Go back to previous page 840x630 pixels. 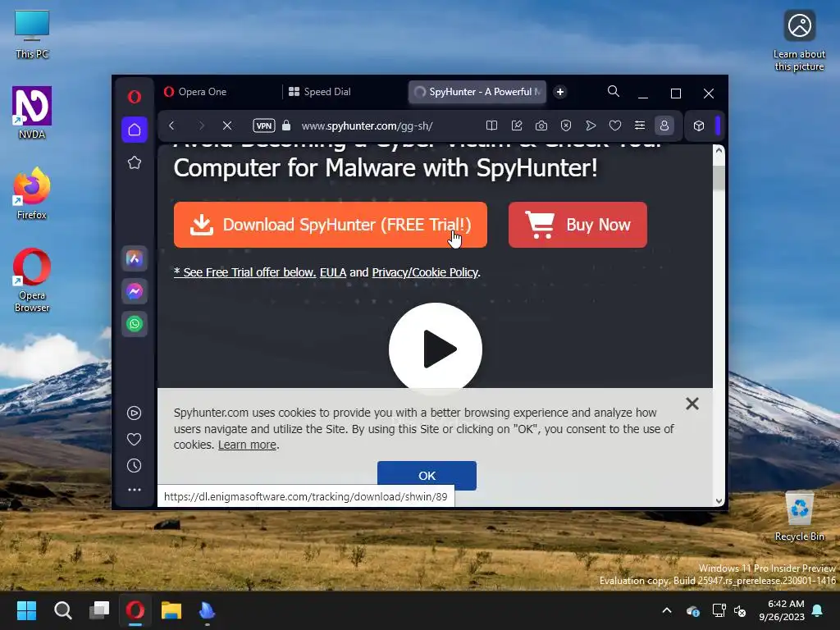171,126
